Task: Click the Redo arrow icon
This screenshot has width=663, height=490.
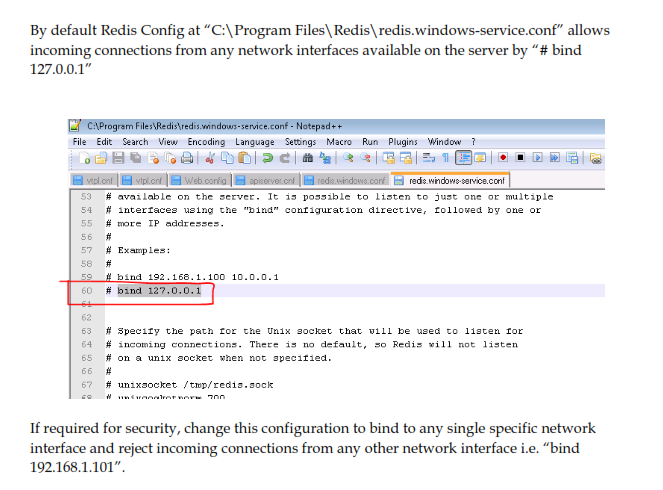Action: [285, 158]
